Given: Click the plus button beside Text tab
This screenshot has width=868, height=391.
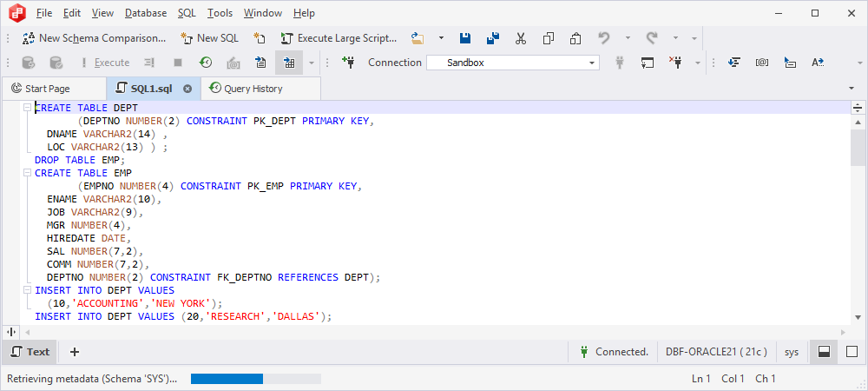Looking at the screenshot, I should (75, 352).
